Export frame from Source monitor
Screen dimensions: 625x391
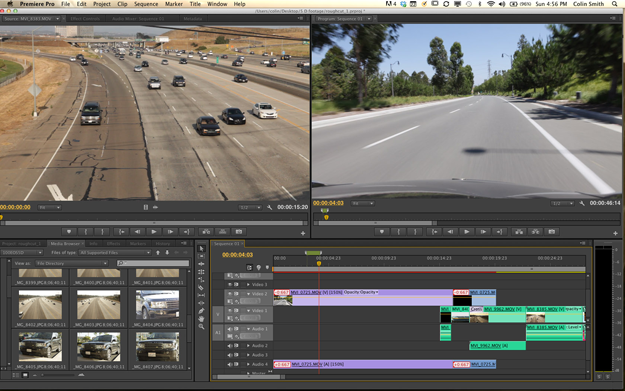[239, 232]
